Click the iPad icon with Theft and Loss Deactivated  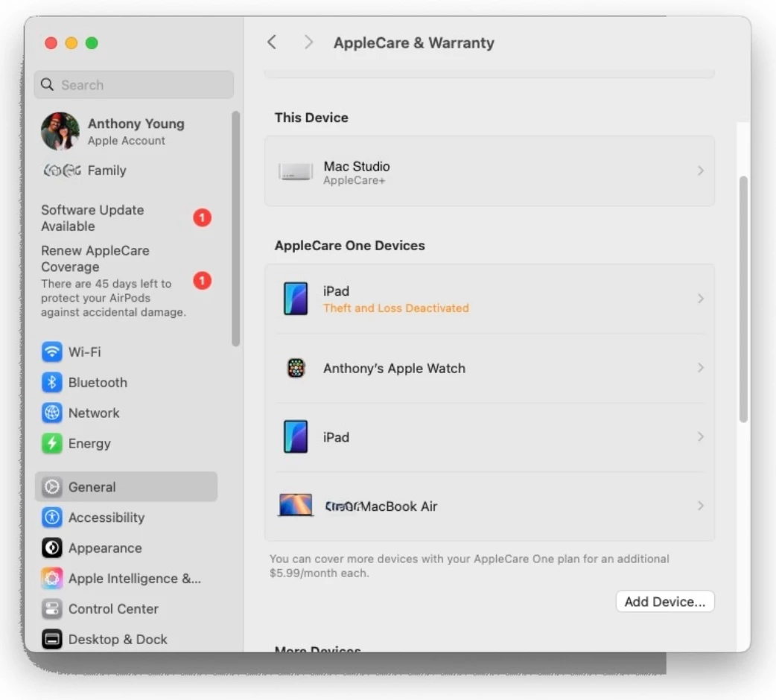coord(296,299)
